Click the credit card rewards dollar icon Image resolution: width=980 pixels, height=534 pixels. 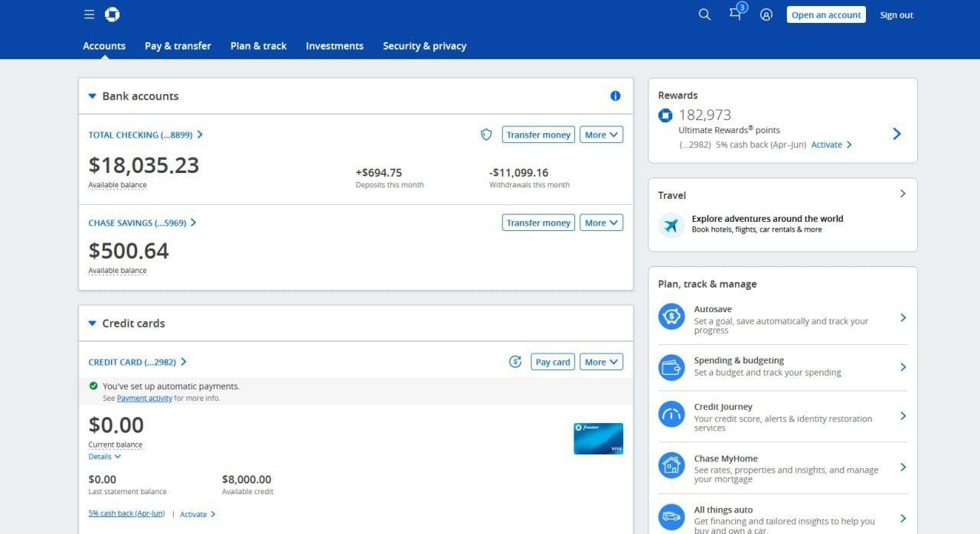pyautogui.click(x=515, y=362)
